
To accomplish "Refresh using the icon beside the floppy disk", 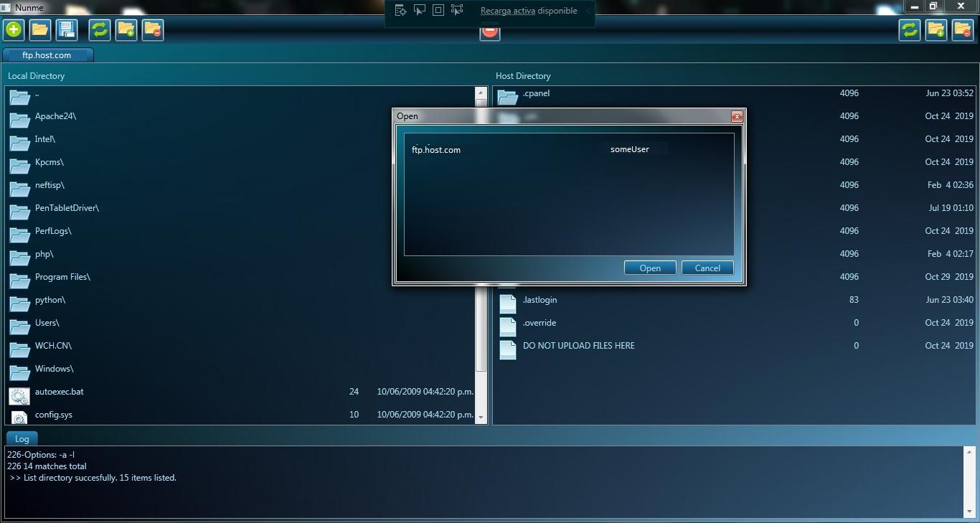I will click(x=100, y=29).
